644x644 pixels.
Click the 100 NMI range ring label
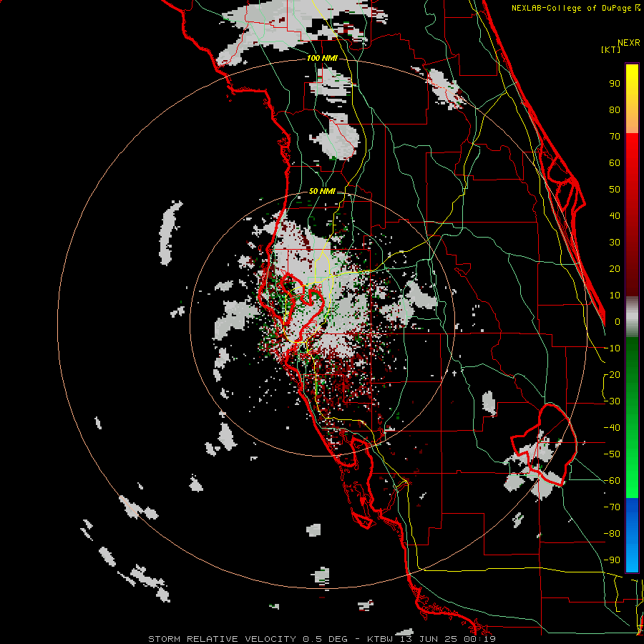322,58
